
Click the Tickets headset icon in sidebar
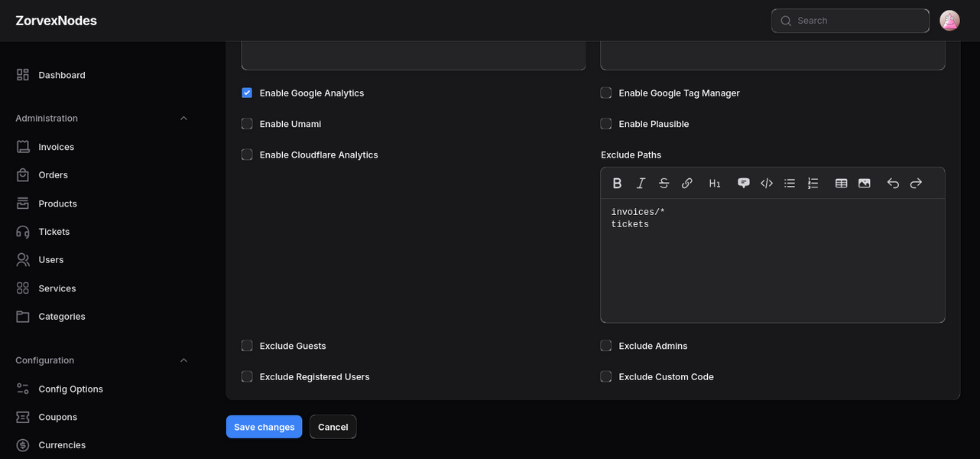23,232
